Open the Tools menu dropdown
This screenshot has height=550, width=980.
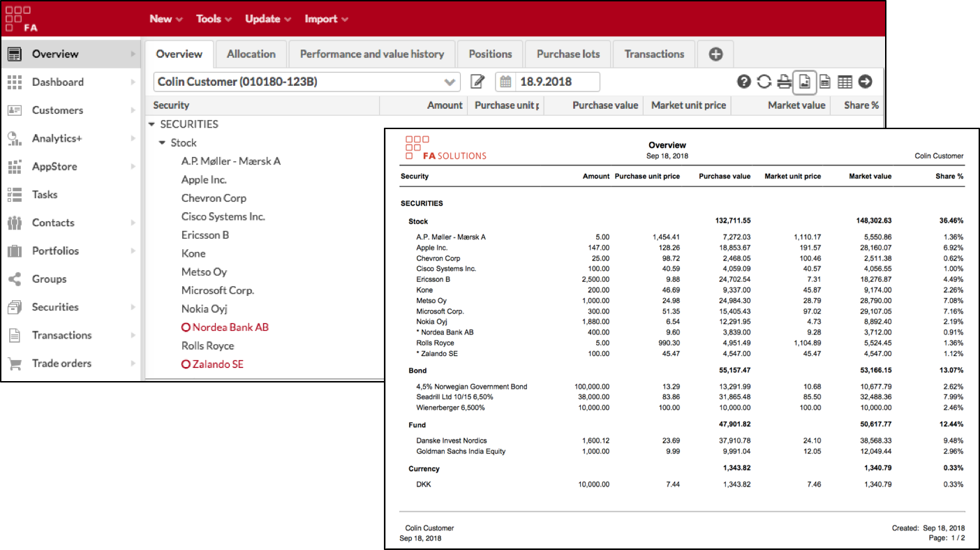pyautogui.click(x=214, y=19)
